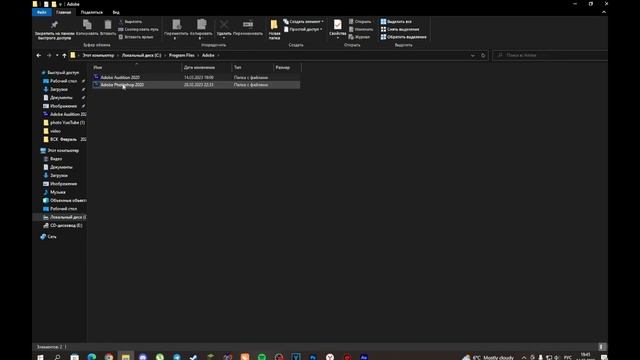The image size is (640, 360).
Task: Click Local Disk (C:) in the address path
Action: pos(142,56)
